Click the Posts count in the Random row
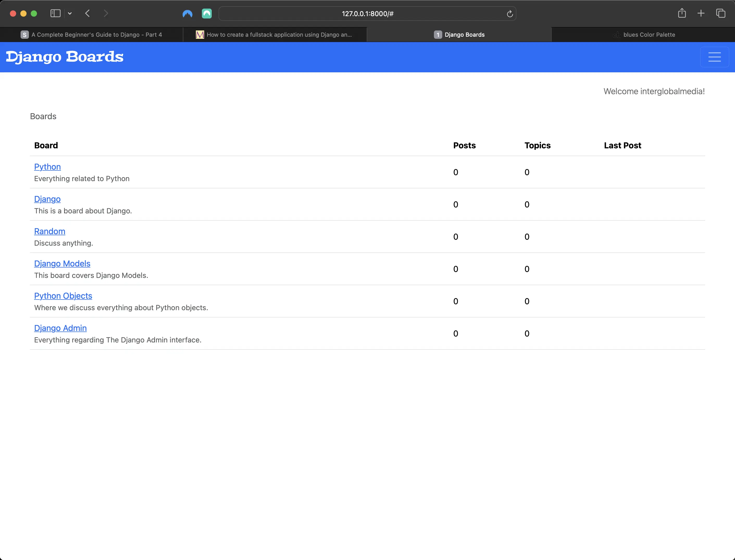 click(x=456, y=237)
